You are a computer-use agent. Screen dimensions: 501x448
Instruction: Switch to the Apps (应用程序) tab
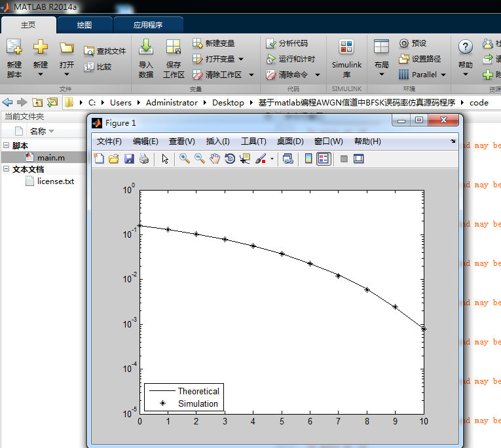(148, 25)
